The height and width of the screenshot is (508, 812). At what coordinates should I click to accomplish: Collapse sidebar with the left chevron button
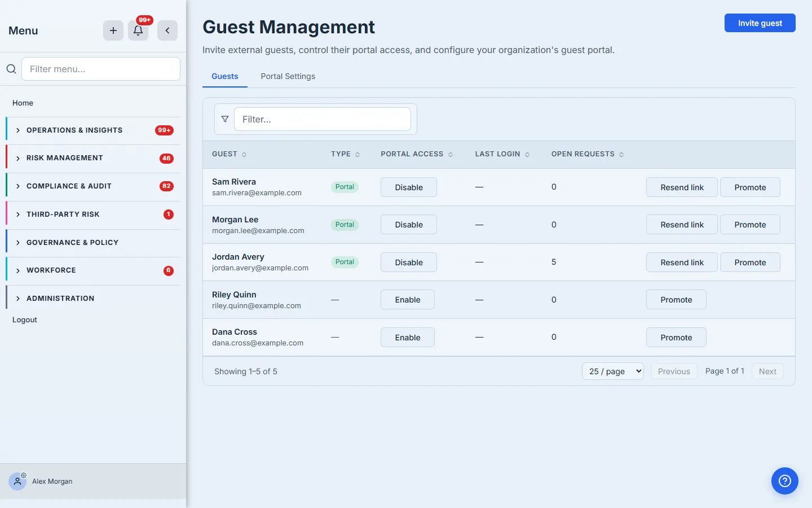coord(167,30)
